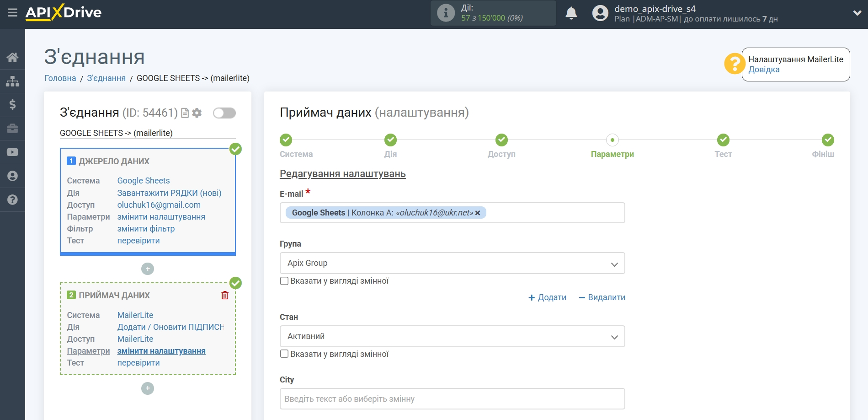This screenshot has height=420, width=868.
Task: Click receiver змінити налаштування link
Action: click(x=161, y=351)
